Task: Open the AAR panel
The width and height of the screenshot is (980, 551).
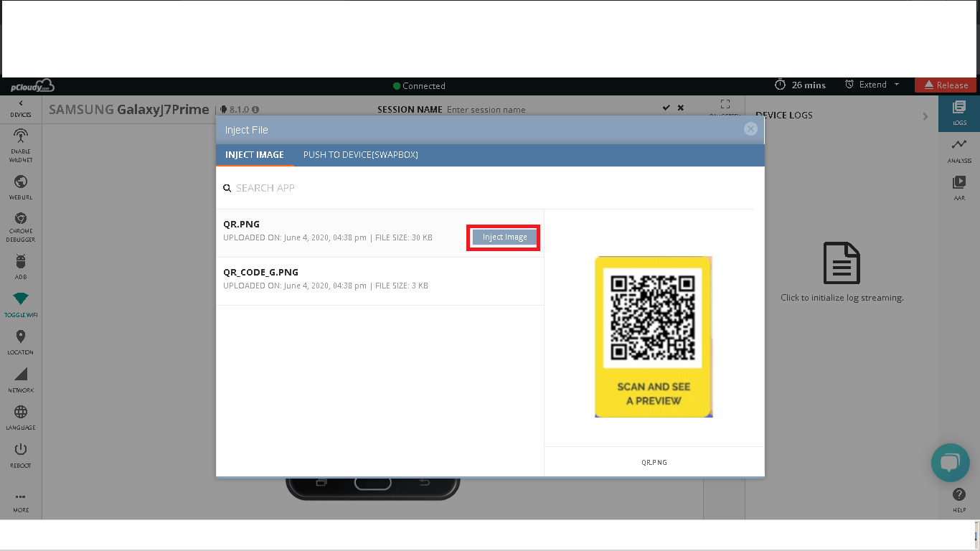Action: 959,188
